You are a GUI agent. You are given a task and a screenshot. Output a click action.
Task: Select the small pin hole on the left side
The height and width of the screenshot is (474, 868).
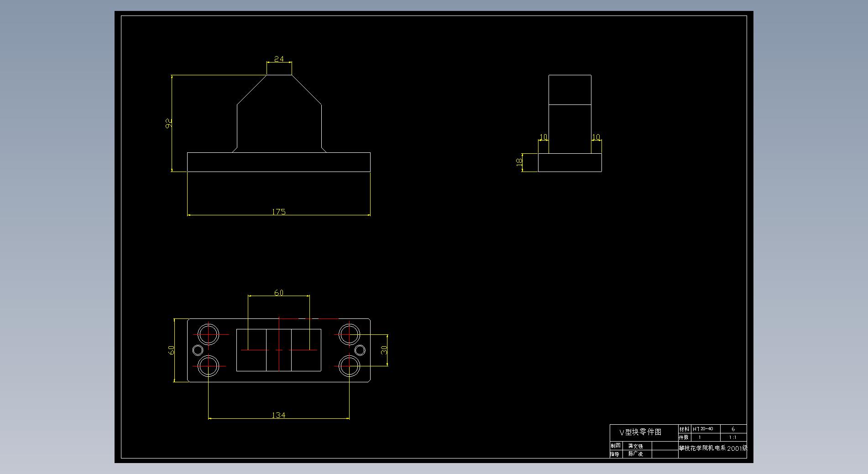198,350
